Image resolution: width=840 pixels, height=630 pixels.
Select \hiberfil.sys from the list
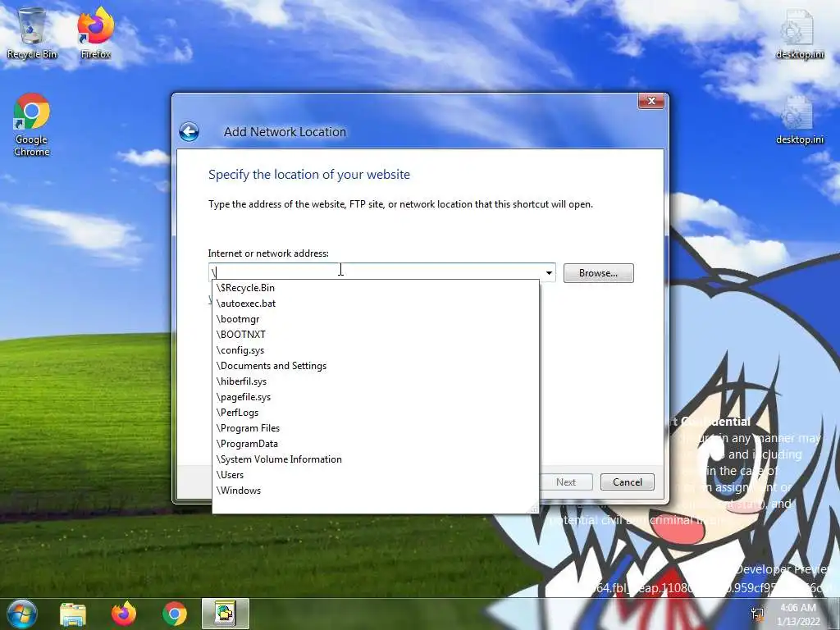[x=376, y=381]
